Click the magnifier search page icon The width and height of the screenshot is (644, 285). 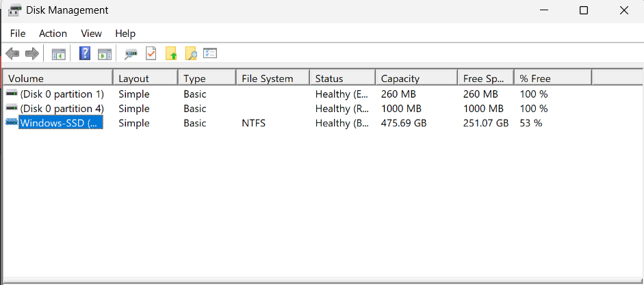191,53
